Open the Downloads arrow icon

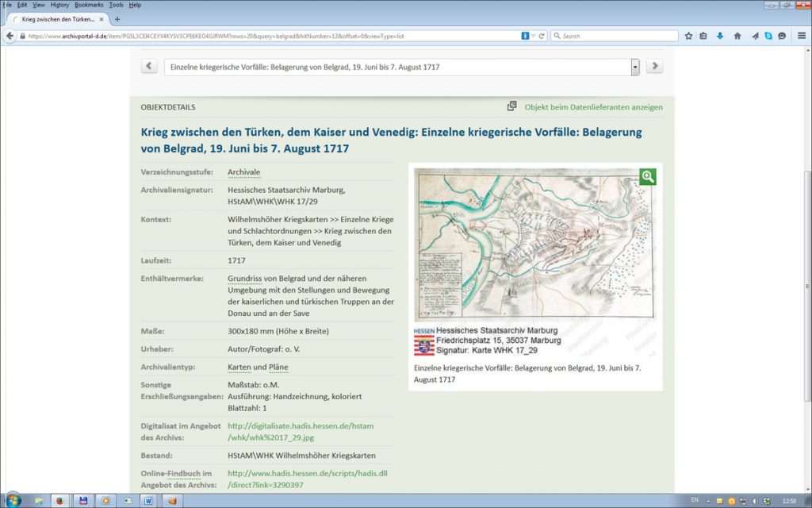[x=720, y=36]
